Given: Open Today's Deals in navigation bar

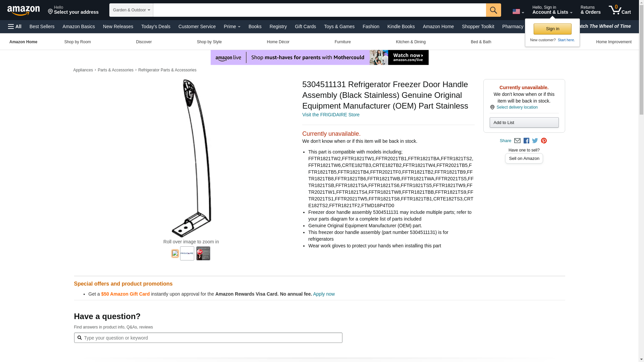Looking at the screenshot, I should (156, 26).
